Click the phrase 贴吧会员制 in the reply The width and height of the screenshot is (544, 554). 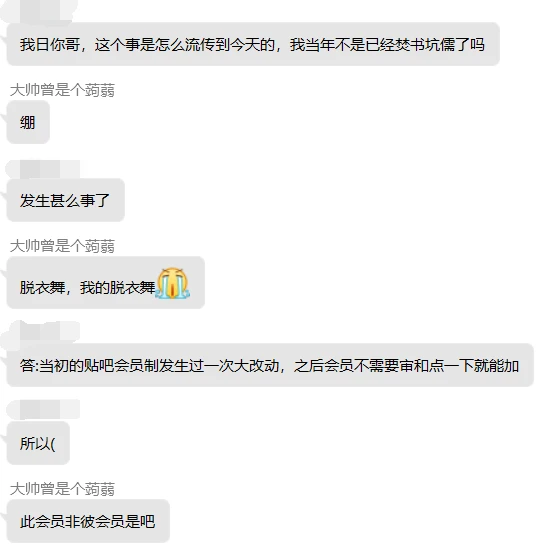pyautogui.click(x=121, y=365)
